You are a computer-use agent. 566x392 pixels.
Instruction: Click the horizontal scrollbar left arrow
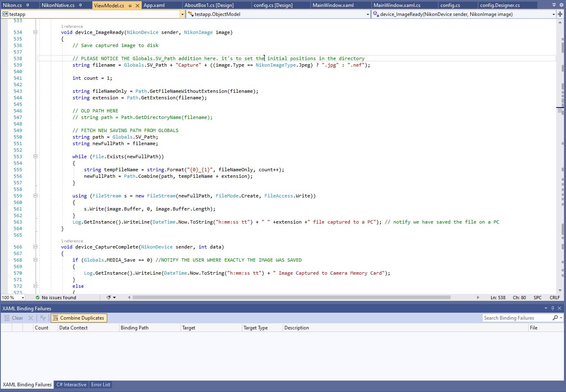coord(129,298)
